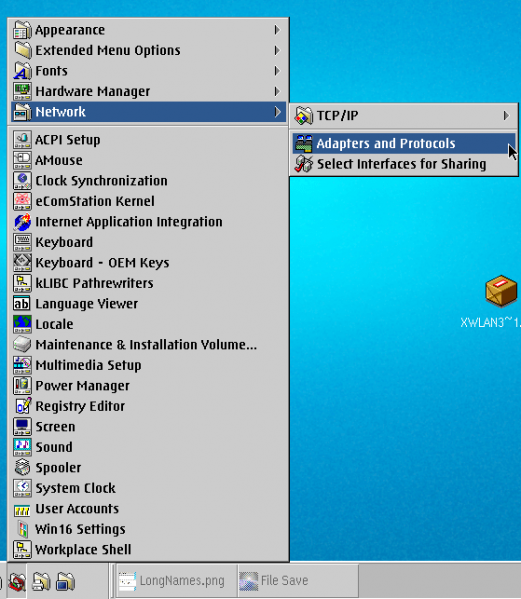
Task: Open the eComStation Kernel icon
Action: tap(22, 201)
